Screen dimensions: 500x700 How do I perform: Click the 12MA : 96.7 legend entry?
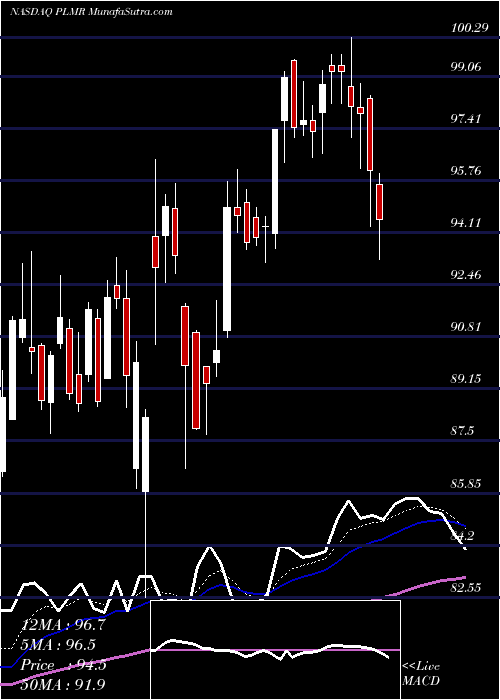[x=63, y=625]
